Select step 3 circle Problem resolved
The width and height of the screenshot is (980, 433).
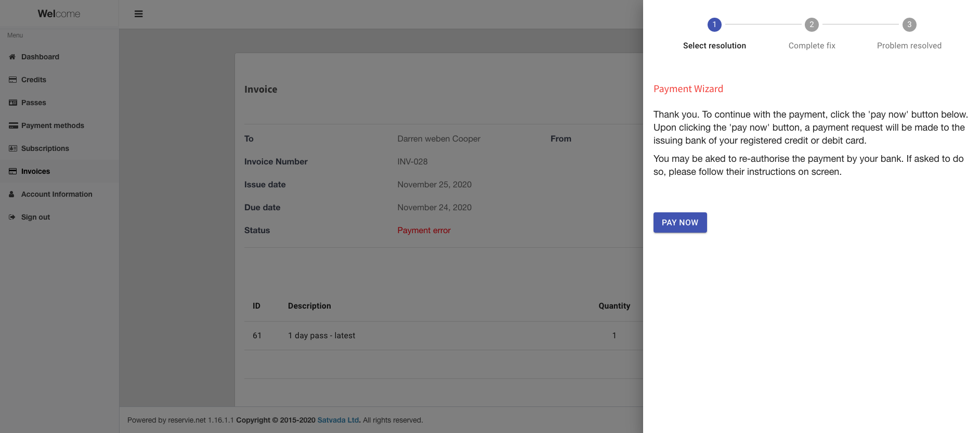[x=909, y=24]
